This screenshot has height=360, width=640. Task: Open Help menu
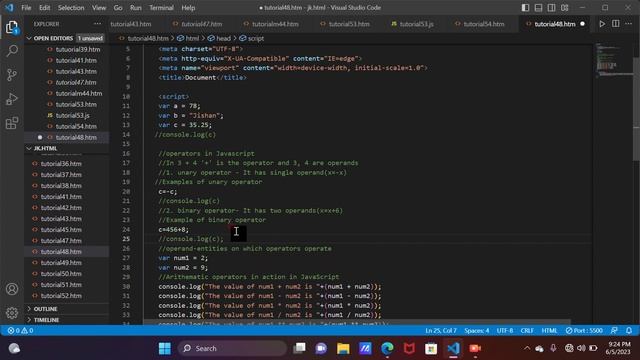pyautogui.click(x=188, y=8)
